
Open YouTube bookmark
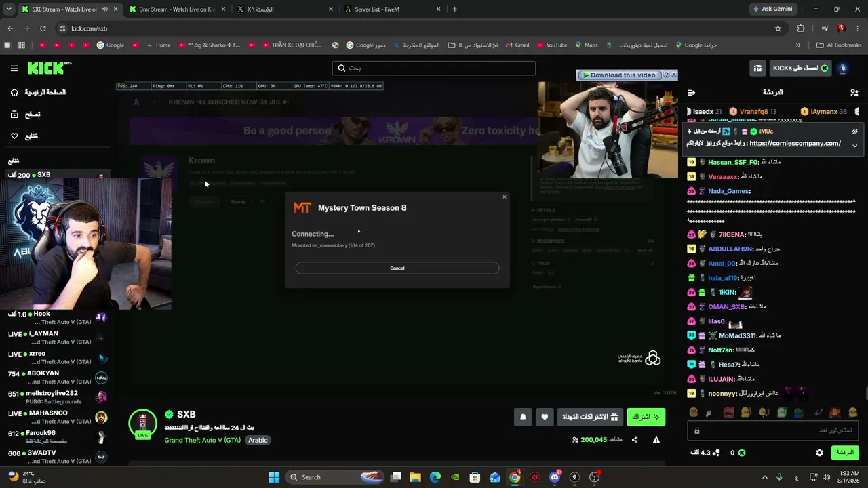[551, 45]
